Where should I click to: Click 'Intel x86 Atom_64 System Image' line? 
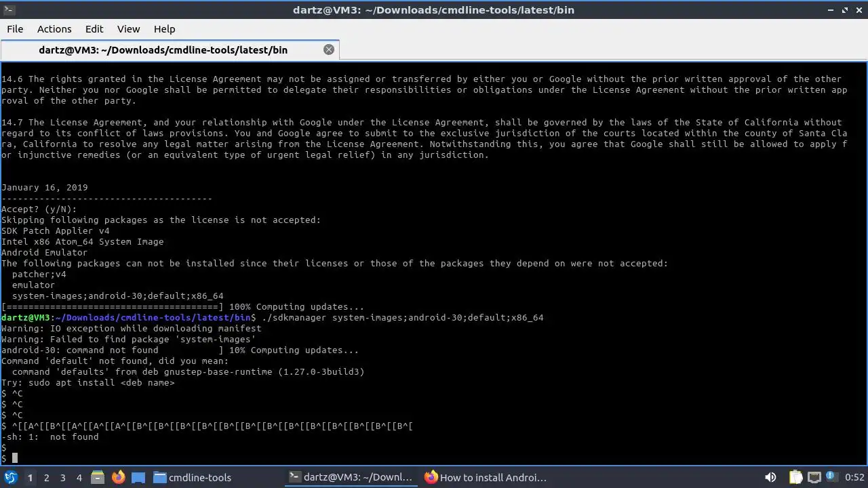tap(83, 241)
